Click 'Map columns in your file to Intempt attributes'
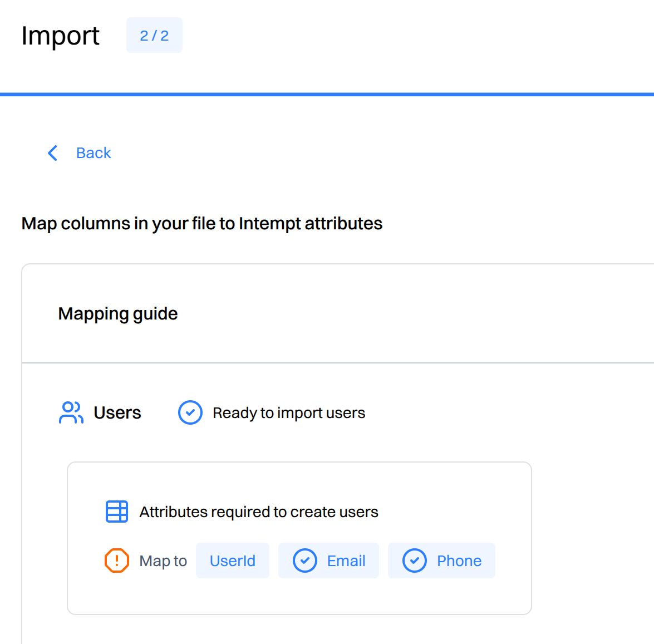Screen dimensions: 654x644 coord(202,224)
